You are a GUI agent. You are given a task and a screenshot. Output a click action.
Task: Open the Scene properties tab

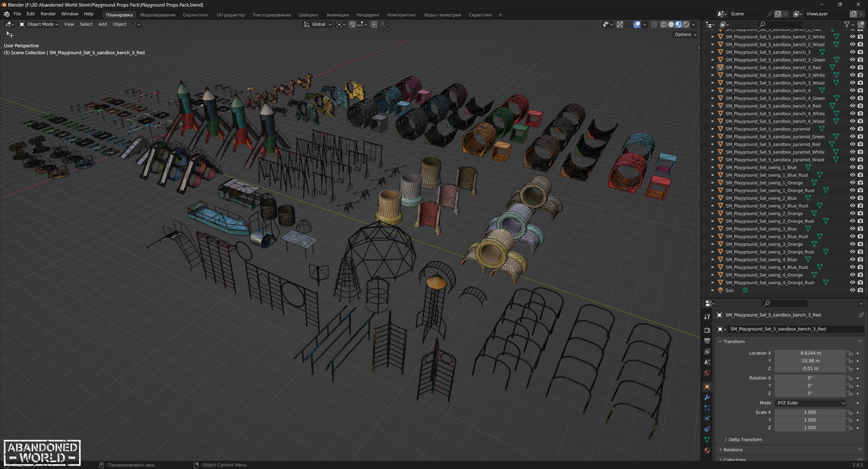(x=707, y=362)
